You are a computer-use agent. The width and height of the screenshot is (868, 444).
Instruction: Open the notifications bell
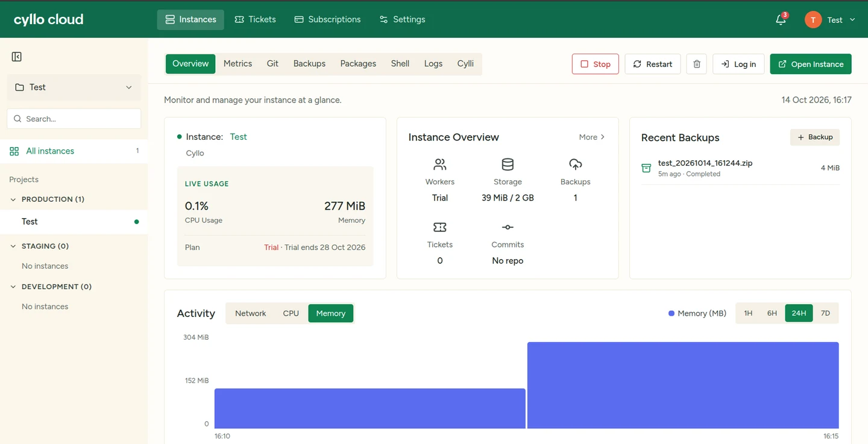point(781,20)
